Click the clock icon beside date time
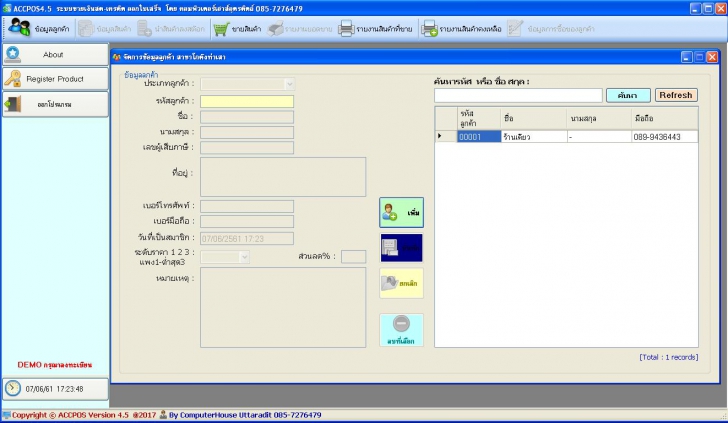This screenshot has height=423, width=728. (x=13, y=388)
